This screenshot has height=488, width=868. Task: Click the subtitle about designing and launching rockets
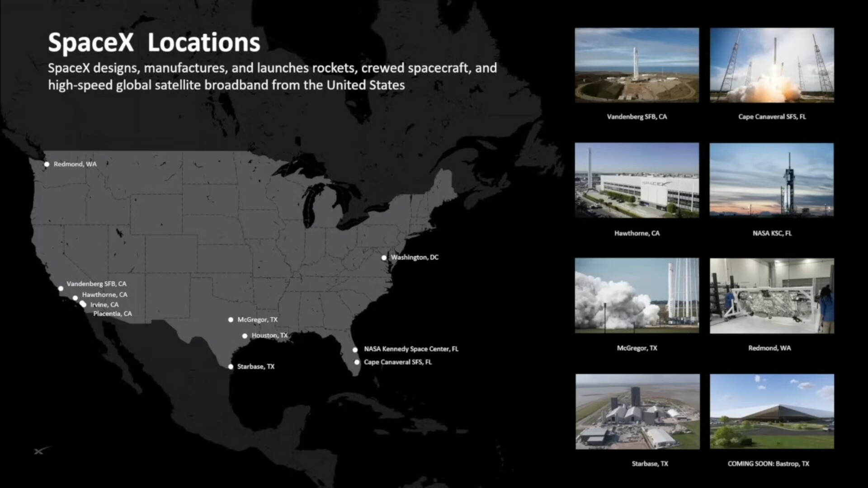click(x=272, y=76)
